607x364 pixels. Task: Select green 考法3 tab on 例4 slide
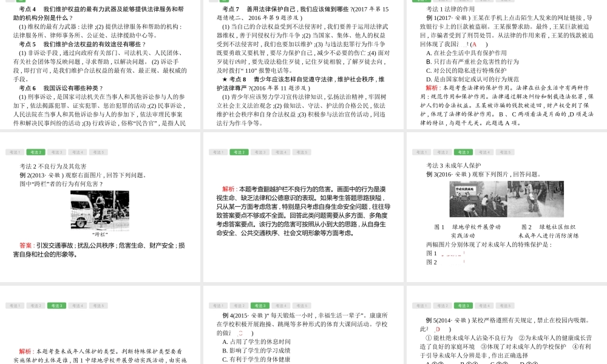[x=260, y=306]
